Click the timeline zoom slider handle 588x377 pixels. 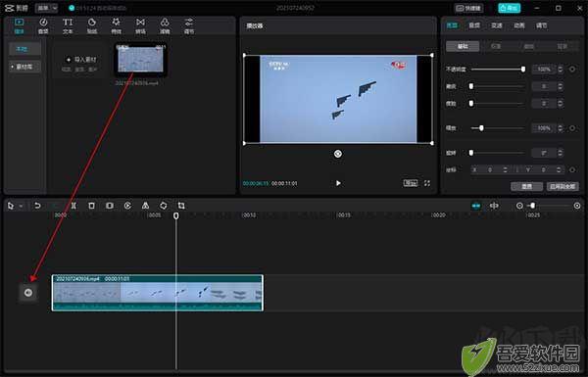click(x=532, y=206)
